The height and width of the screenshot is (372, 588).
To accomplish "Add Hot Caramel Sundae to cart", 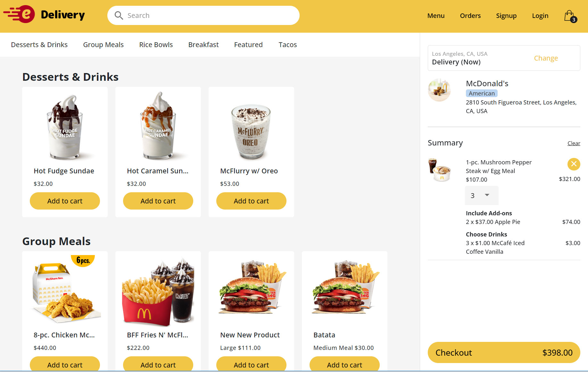I will point(158,201).
